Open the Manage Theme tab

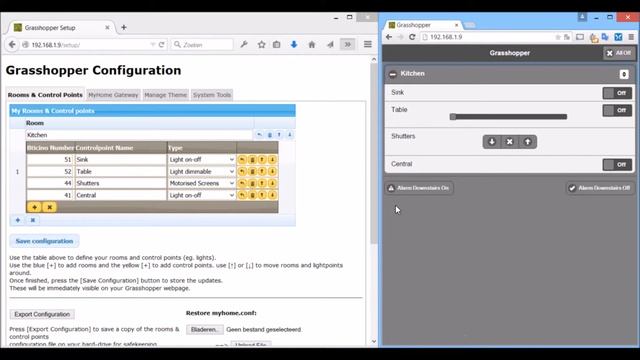tap(165, 95)
